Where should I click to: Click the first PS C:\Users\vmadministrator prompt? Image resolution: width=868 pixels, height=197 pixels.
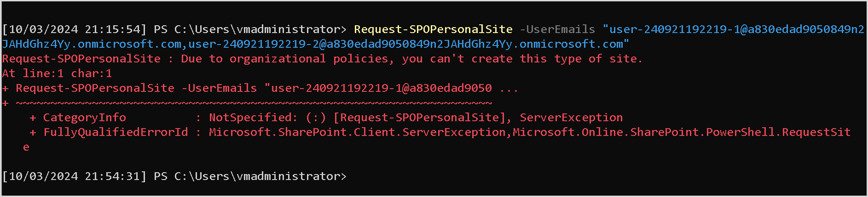[x=250, y=29]
